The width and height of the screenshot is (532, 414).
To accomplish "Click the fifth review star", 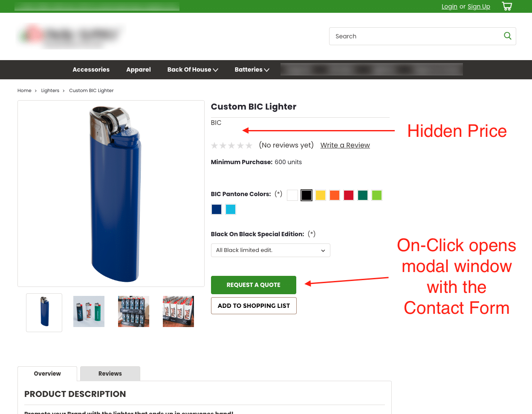I will (249, 146).
